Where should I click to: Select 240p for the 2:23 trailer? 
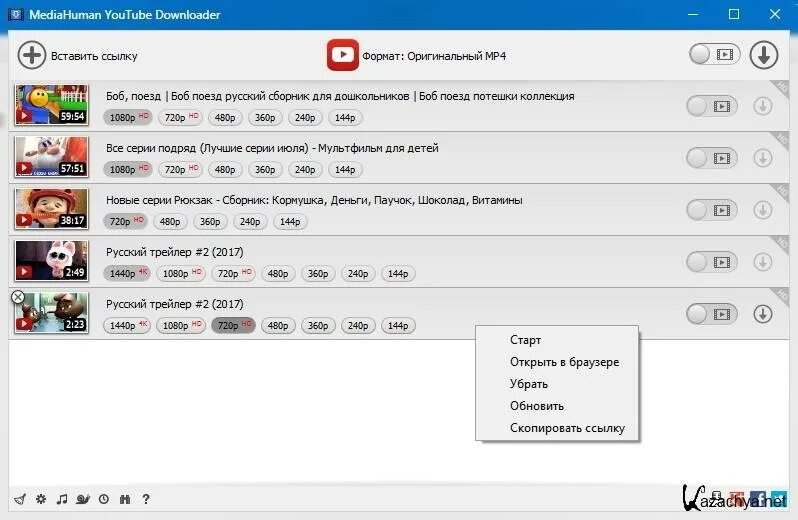358,325
